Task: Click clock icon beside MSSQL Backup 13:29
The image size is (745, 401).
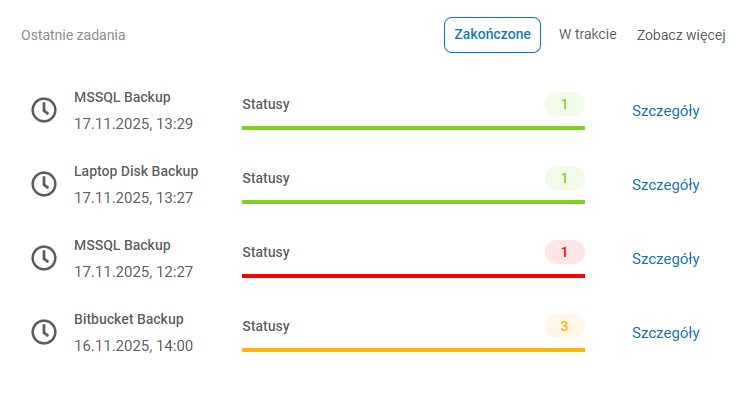Action: pyautogui.click(x=44, y=110)
